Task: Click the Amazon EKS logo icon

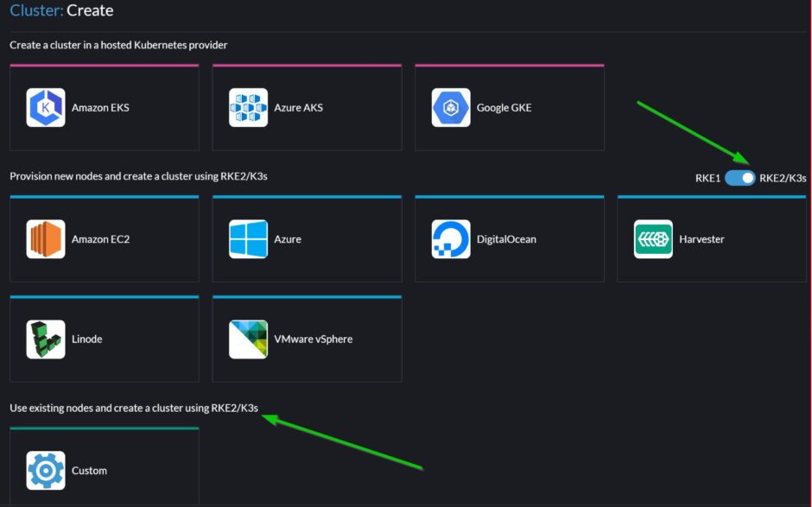Action: 46,108
